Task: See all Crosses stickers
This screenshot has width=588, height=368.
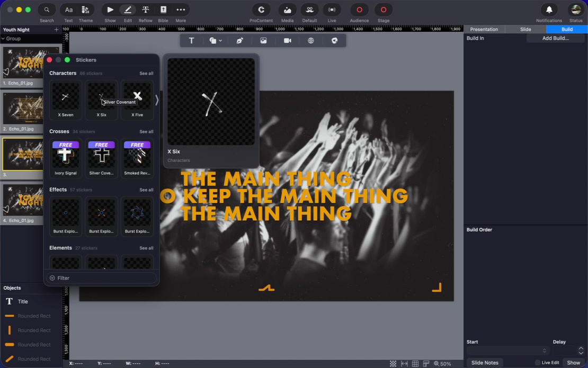Action: click(x=146, y=131)
